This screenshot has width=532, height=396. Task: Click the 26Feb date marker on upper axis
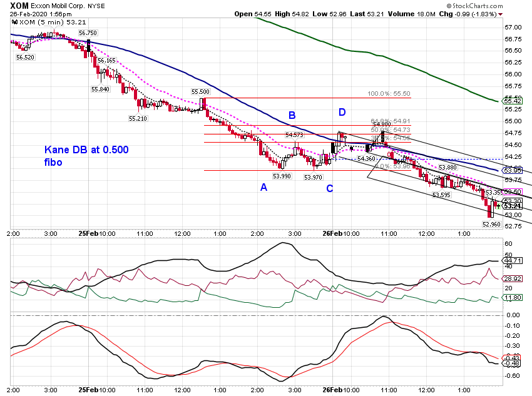[332, 233]
